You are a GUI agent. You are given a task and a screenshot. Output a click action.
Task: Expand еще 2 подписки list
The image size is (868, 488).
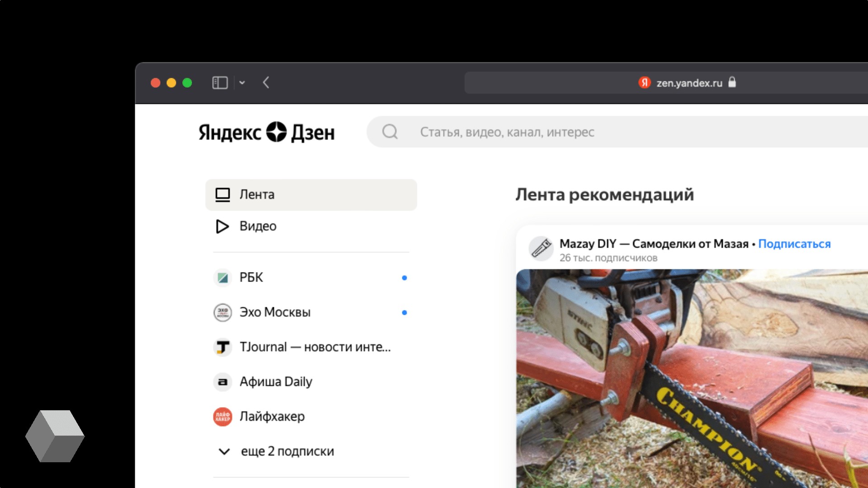click(287, 451)
